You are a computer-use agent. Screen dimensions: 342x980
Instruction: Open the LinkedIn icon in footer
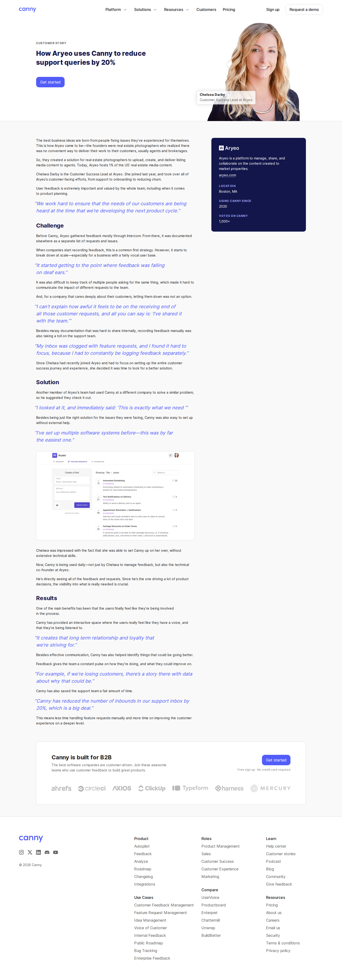coord(38,852)
